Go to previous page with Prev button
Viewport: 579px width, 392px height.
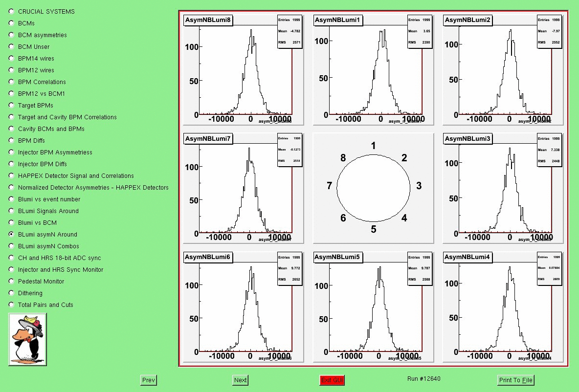point(149,380)
